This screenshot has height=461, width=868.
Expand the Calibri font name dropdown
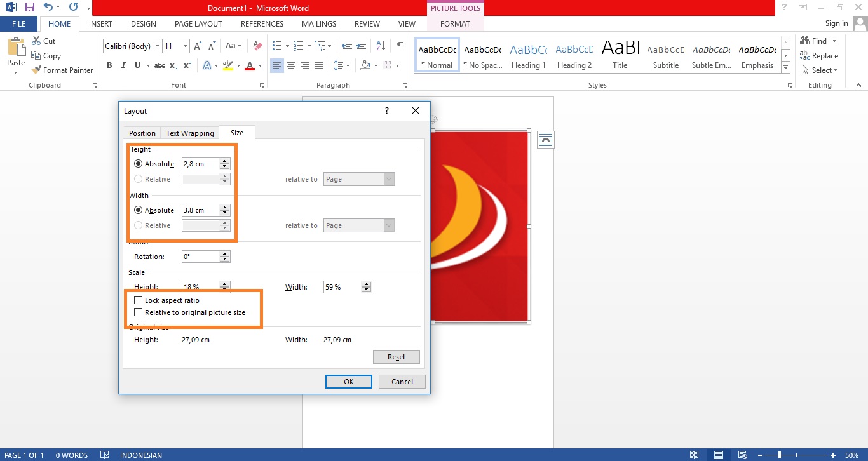click(x=157, y=46)
